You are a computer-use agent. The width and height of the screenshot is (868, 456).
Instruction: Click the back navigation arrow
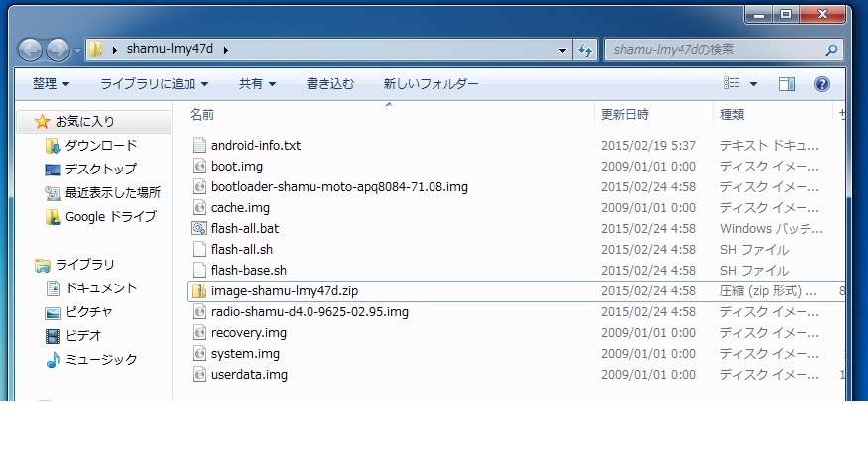[x=30, y=50]
